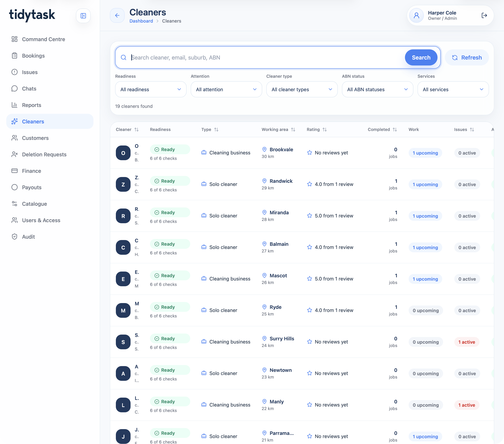Click the back arrow next to Cleaners

117,16
